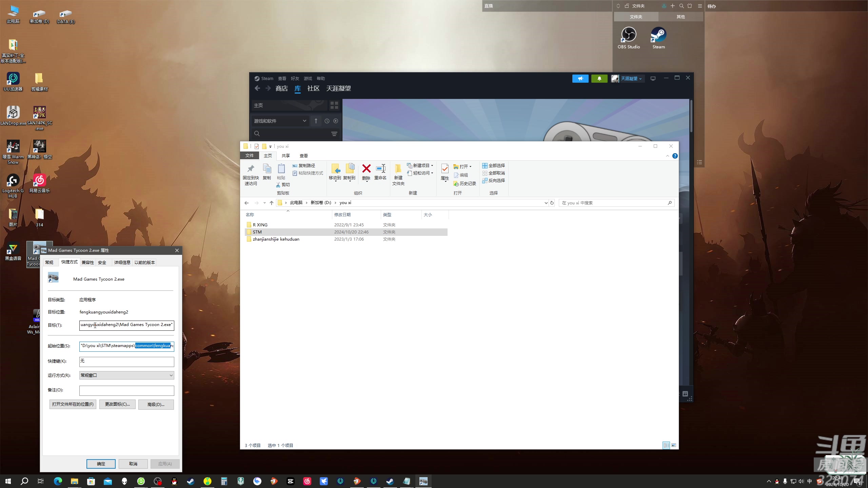Click the Move to (移动到) icon
The image size is (868, 488).
[335, 172]
